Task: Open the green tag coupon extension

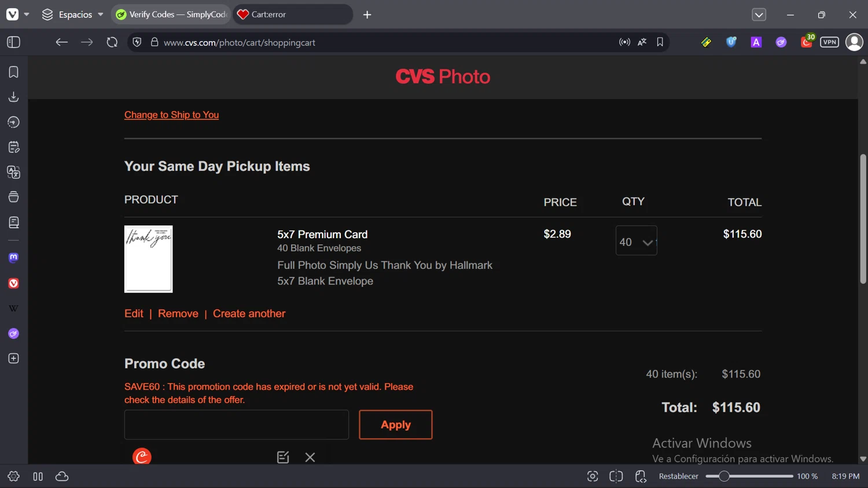Action: (706, 42)
